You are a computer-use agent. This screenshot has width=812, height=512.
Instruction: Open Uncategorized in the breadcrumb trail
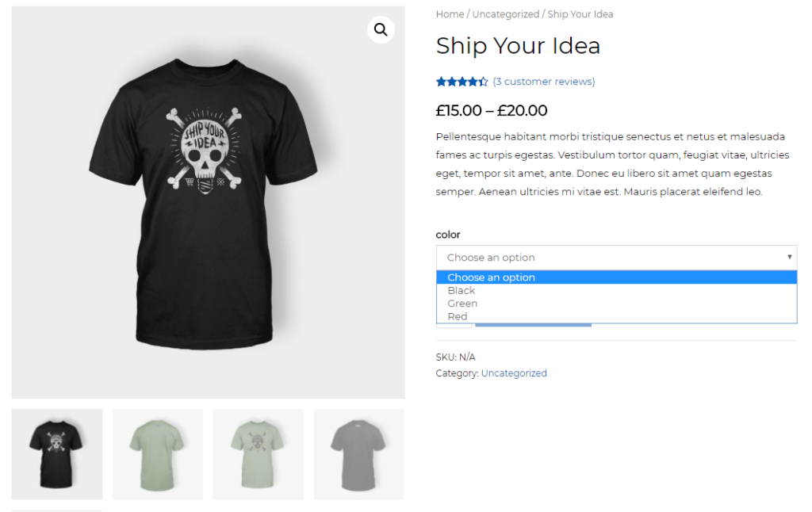[505, 14]
